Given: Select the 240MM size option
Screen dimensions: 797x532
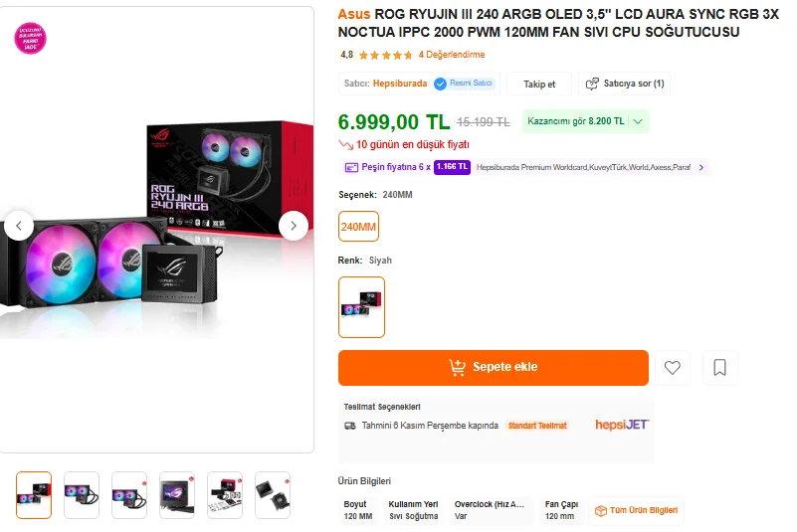Looking at the screenshot, I should click(x=358, y=227).
